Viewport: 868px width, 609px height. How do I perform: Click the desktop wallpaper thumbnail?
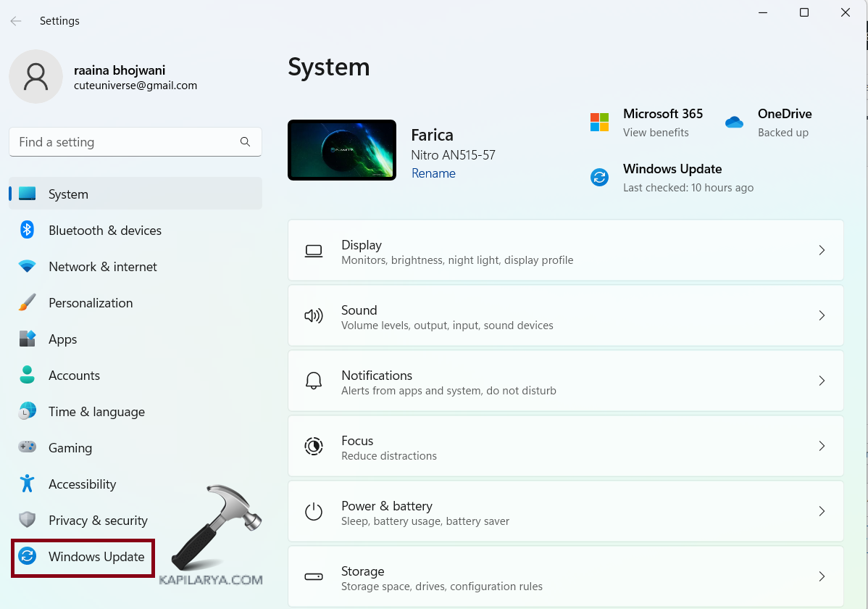[342, 150]
